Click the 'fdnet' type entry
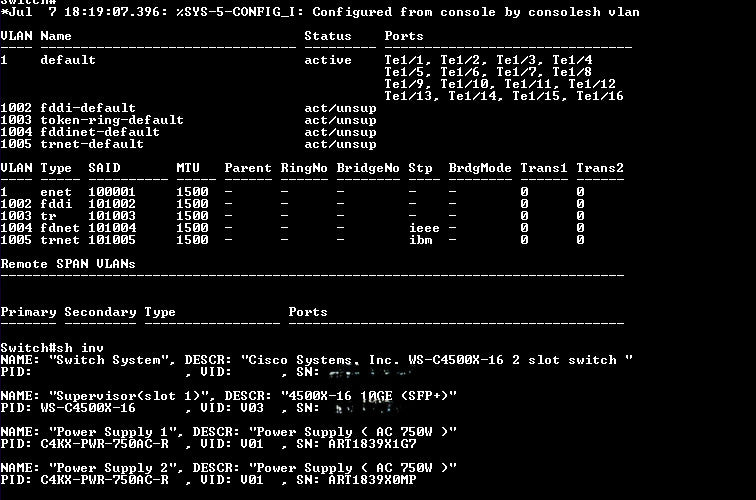Viewport: 756px width, 500px height. click(60, 228)
